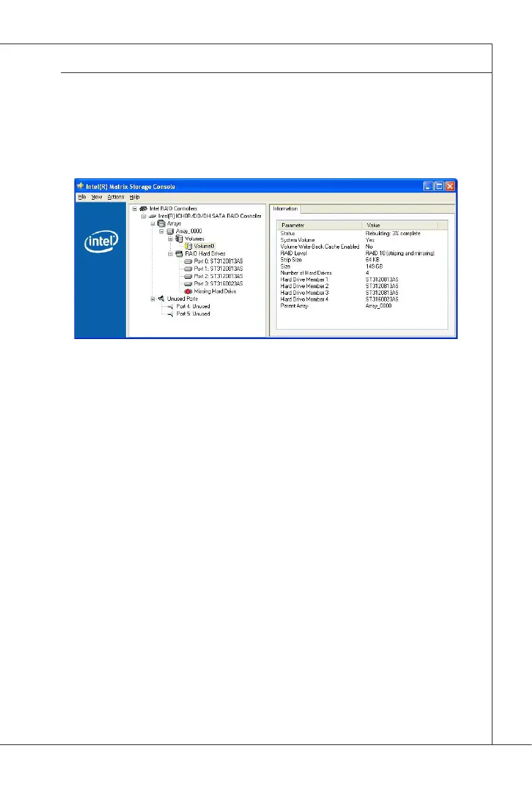Select Port 3: ST3160023AS label
The height and width of the screenshot is (798, 532).
(218, 284)
